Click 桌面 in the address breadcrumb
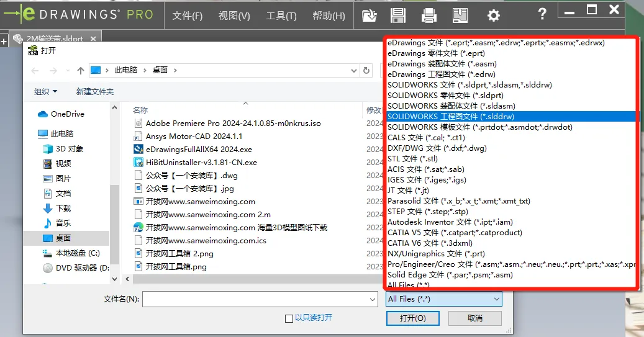Image resolution: width=644 pixels, height=337 pixels. click(160, 70)
